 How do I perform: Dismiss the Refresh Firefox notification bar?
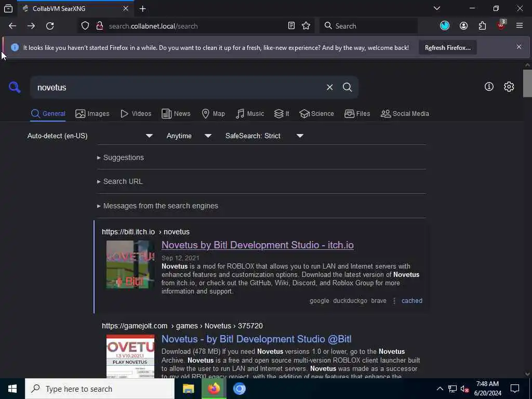coord(519,47)
